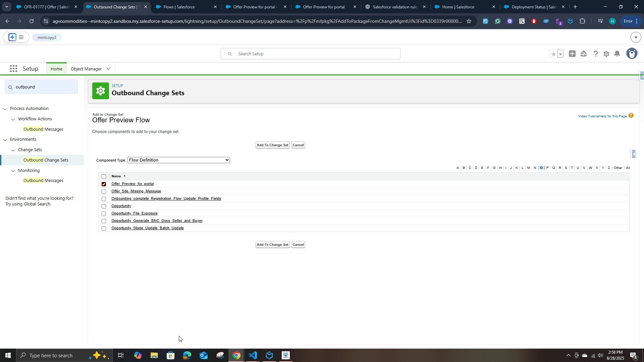Open Visual Studio Code from the taskbar
The height and width of the screenshot is (362, 644).
click(253, 355)
